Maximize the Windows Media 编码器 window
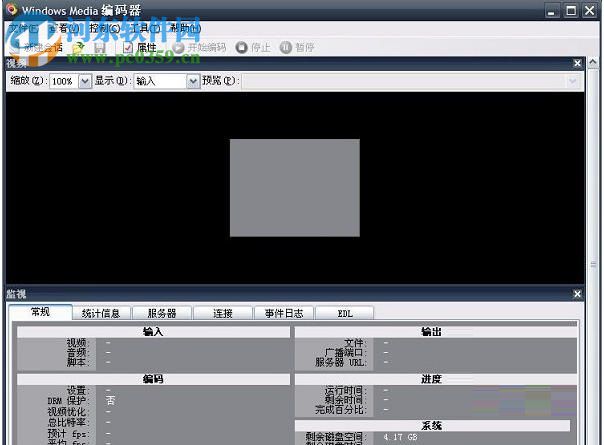Screen dimensions: 604x445 571,10
